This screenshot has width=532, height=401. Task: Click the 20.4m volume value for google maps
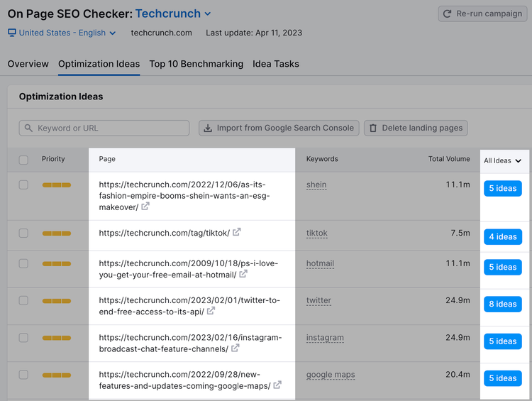(458, 375)
